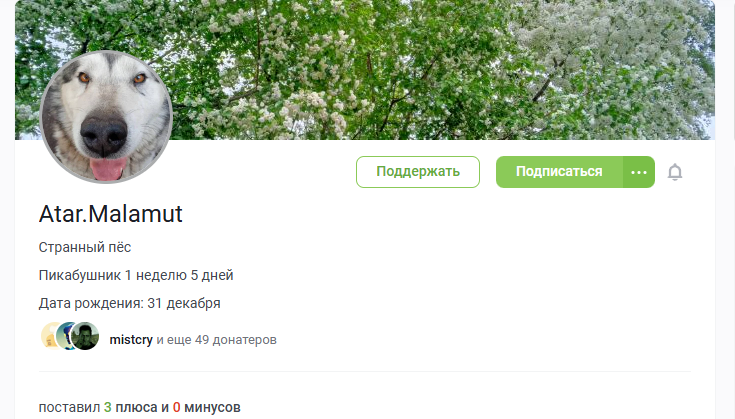Click the Дата рождения 31 декабря line
The width and height of the screenshot is (735, 419).
click(129, 303)
